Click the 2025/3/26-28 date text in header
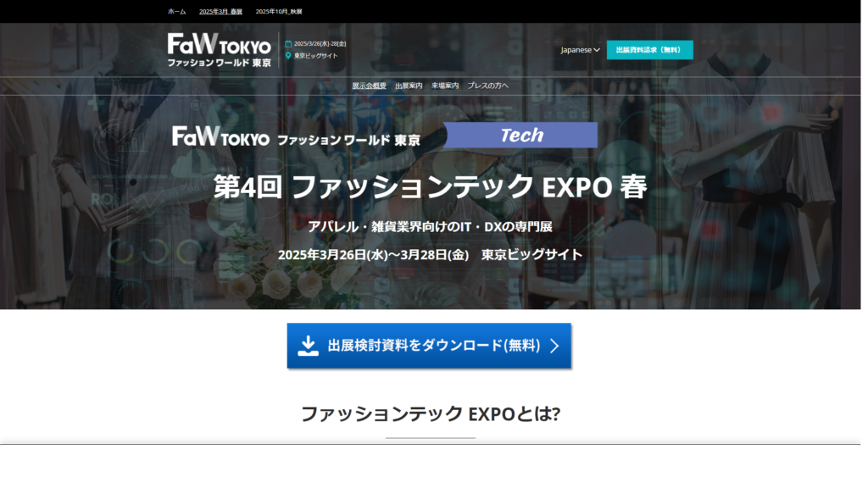Image resolution: width=868 pixels, height=488 pixels. click(x=320, y=44)
